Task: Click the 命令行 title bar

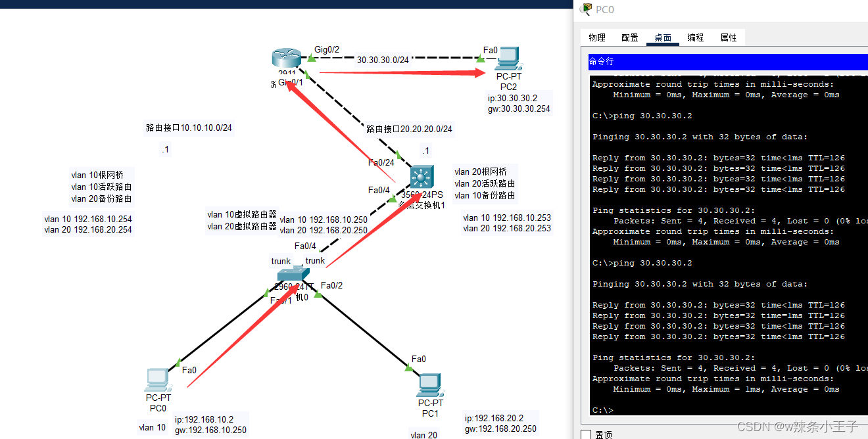Action: [x=728, y=61]
